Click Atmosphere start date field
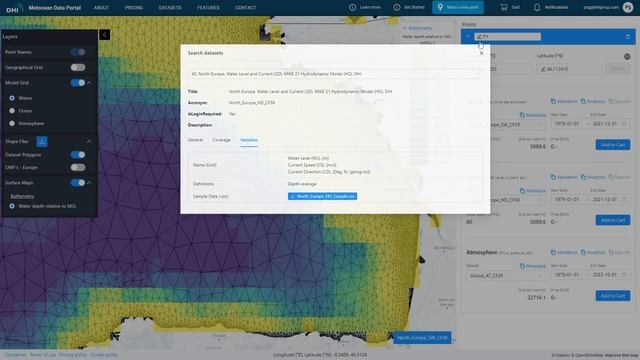 pos(567,275)
